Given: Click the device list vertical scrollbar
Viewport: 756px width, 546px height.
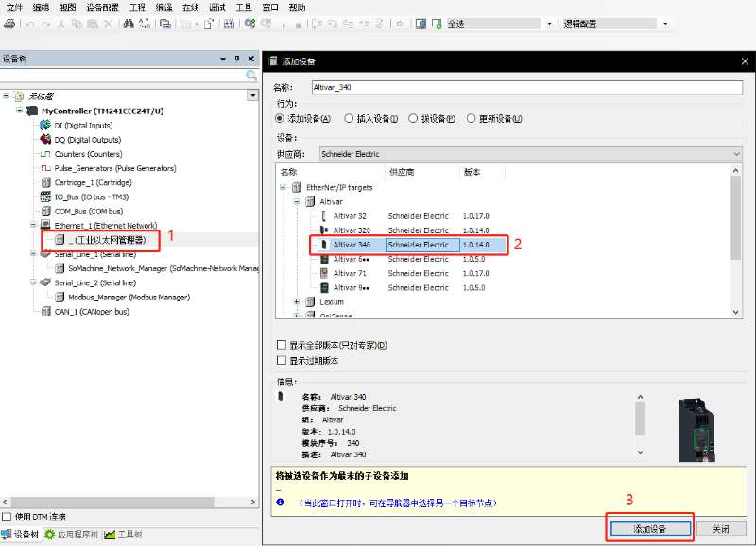Looking at the screenshot, I should click(736, 246).
